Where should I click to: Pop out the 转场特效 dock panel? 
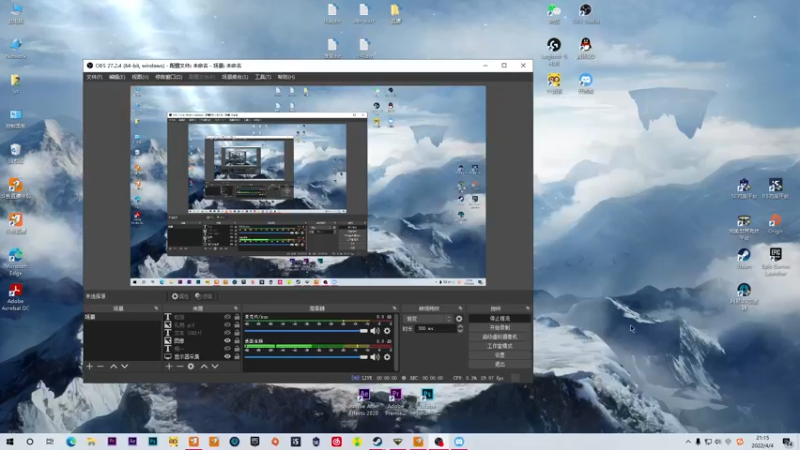coord(460,308)
